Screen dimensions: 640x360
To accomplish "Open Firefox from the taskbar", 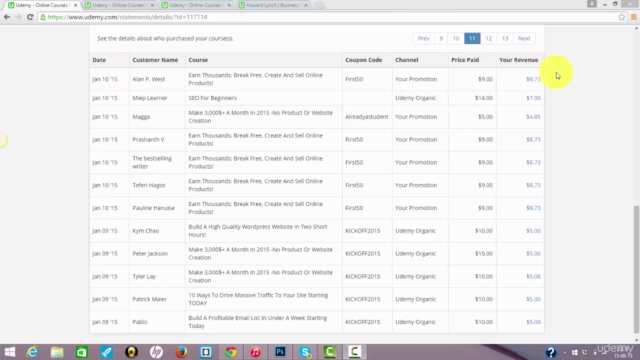I will pyautogui.click(x=181, y=352).
